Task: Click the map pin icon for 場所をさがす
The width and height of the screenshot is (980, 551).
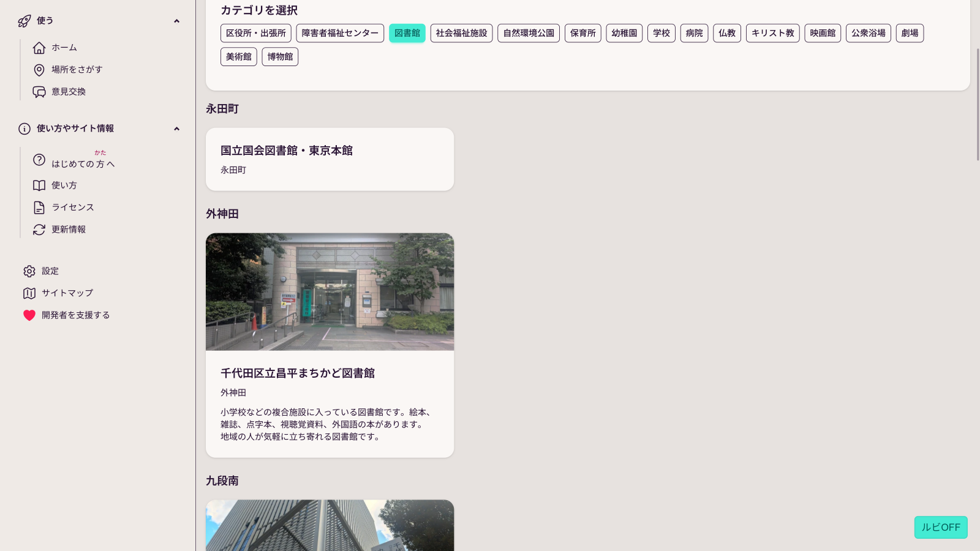Action: (x=39, y=70)
